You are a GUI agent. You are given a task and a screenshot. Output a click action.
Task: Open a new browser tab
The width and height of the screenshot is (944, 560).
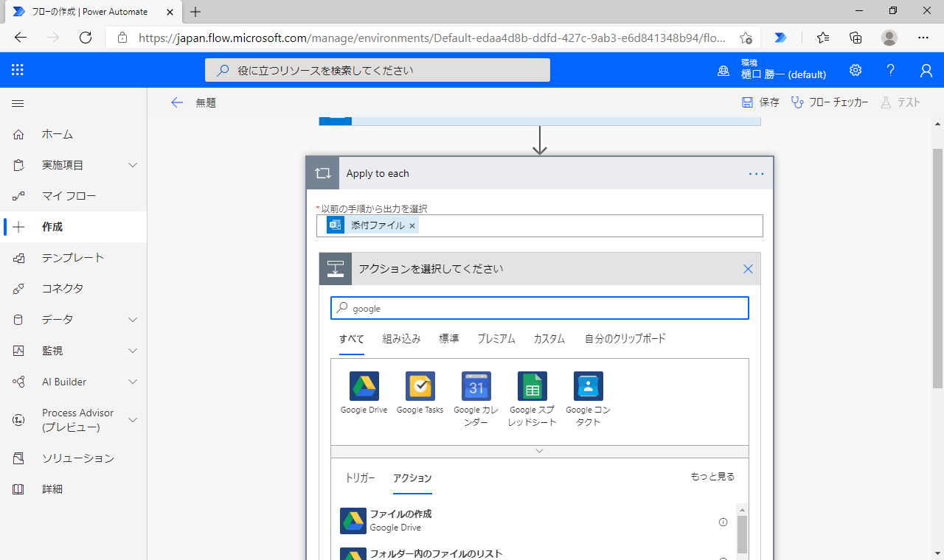point(195,12)
